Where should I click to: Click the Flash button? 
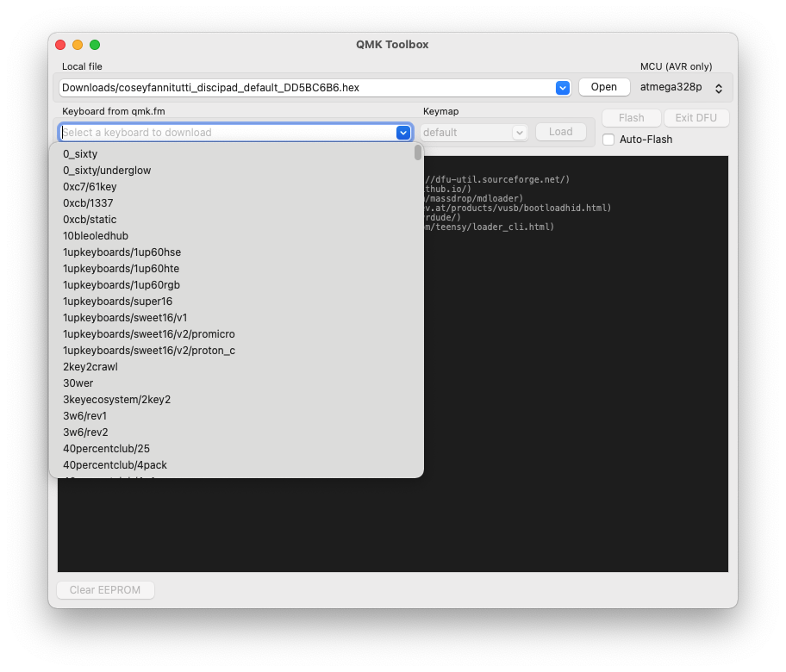(x=631, y=118)
